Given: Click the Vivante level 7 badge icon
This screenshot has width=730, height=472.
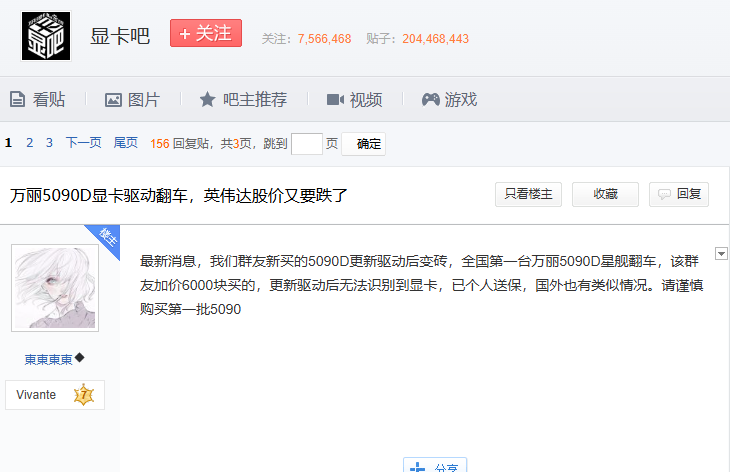Looking at the screenshot, I should tap(83, 395).
